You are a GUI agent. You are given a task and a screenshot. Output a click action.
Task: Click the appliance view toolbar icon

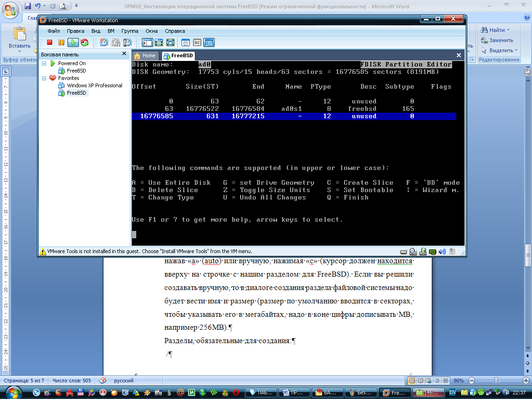(x=197, y=42)
